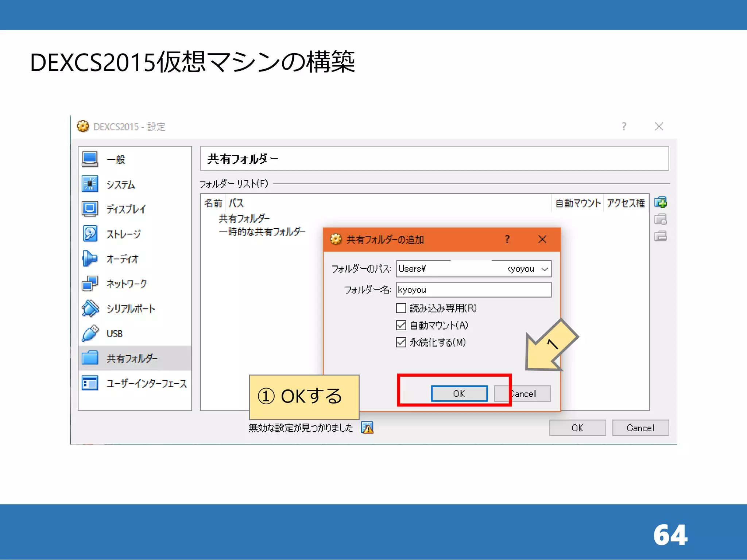
Task: Click the 名前 column header
Action: (213, 203)
